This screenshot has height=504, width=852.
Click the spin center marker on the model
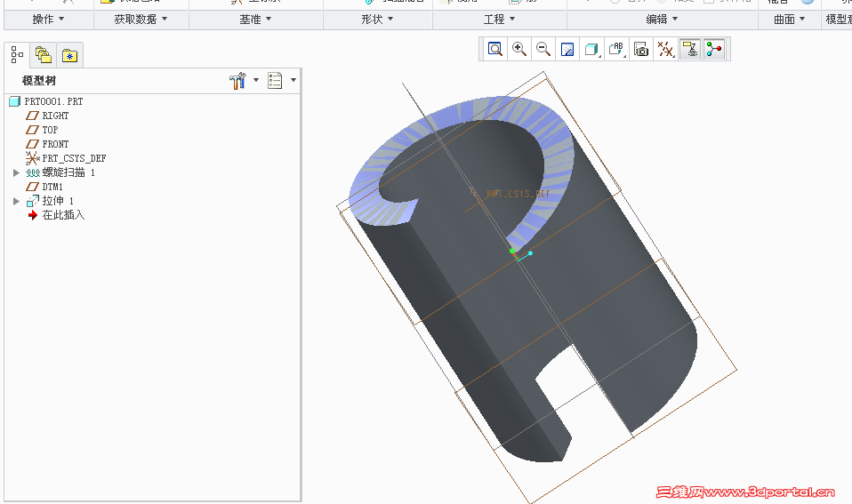(x=520, y=253)
